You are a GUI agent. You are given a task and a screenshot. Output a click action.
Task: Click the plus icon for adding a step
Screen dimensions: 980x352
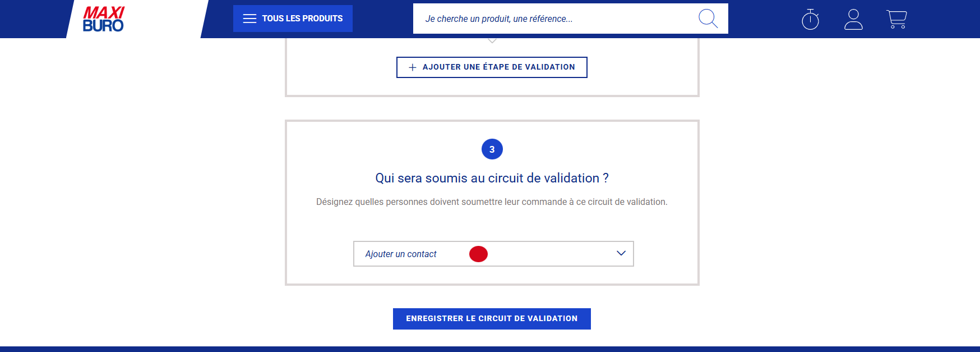(413, 67)
